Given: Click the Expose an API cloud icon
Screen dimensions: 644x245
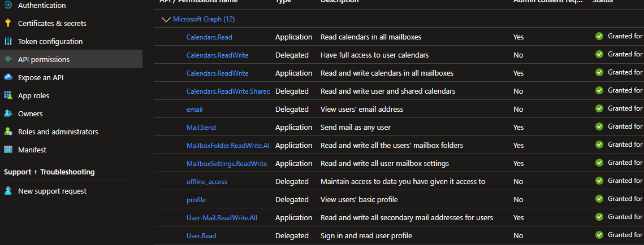Looking at the screenshot, I should pyautogui.click(x=8, y=77).
